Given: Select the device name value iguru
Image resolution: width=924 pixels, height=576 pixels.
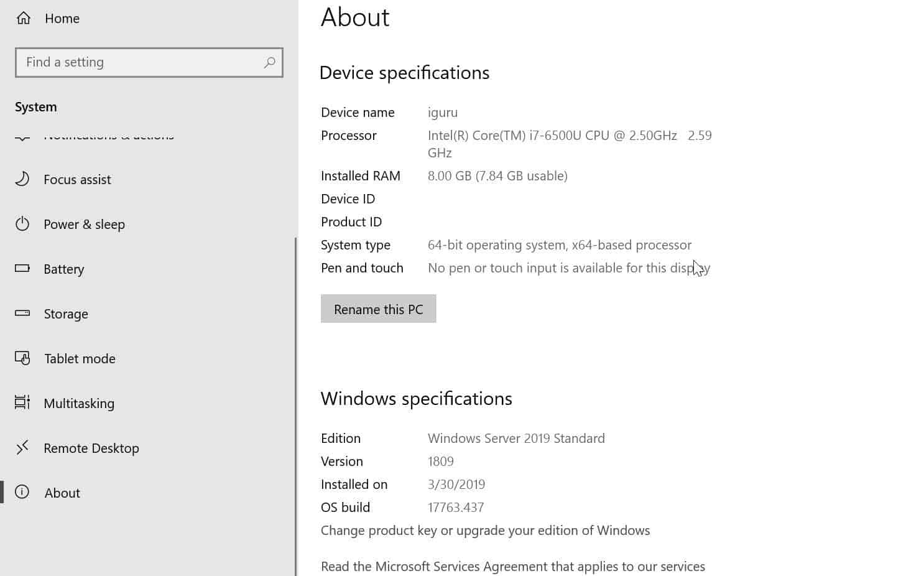Looking at the screenshot, I should pyautogui.click(x=443, y=113).
